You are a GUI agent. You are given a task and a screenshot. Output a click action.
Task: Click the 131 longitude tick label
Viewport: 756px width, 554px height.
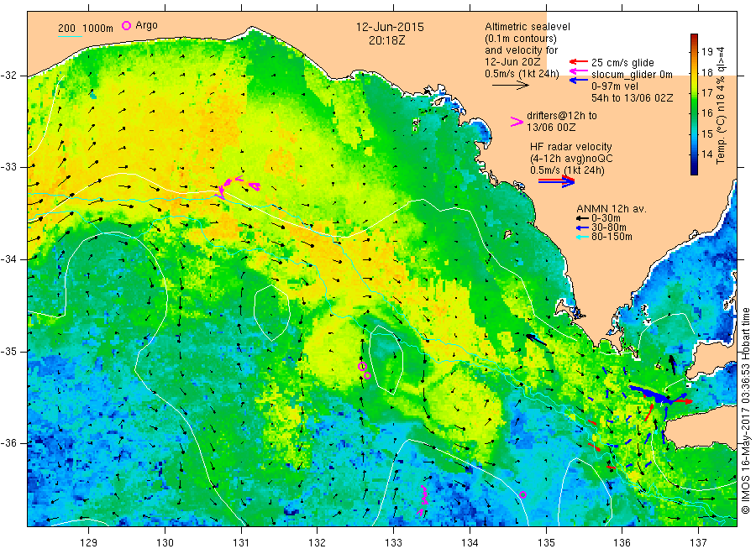(241, 543)
